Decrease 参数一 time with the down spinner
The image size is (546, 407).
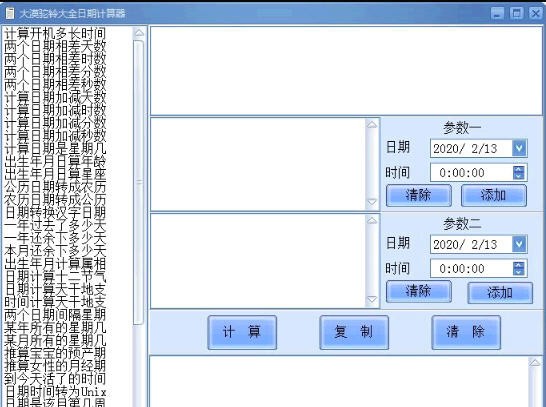click(x=519, y=177)
